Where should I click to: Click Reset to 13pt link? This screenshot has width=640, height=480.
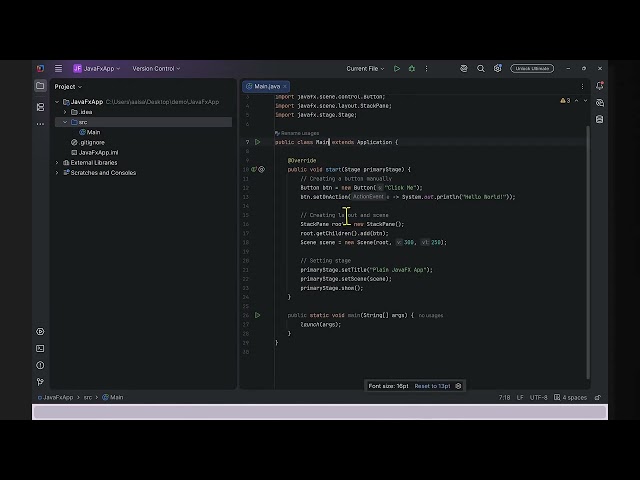point(432,386)
